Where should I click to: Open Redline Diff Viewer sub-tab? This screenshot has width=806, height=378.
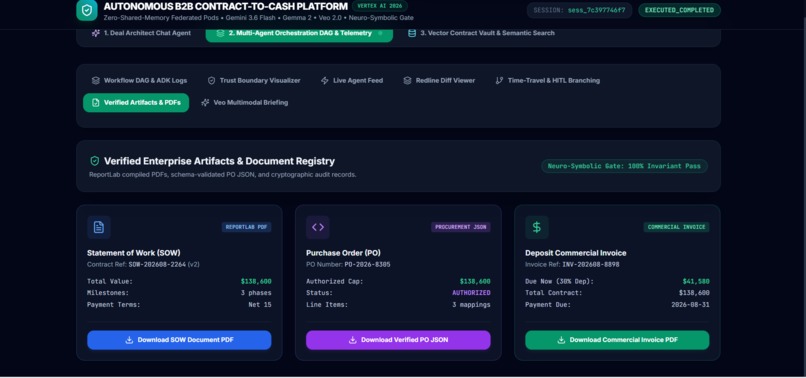click(x=439, y=81)
